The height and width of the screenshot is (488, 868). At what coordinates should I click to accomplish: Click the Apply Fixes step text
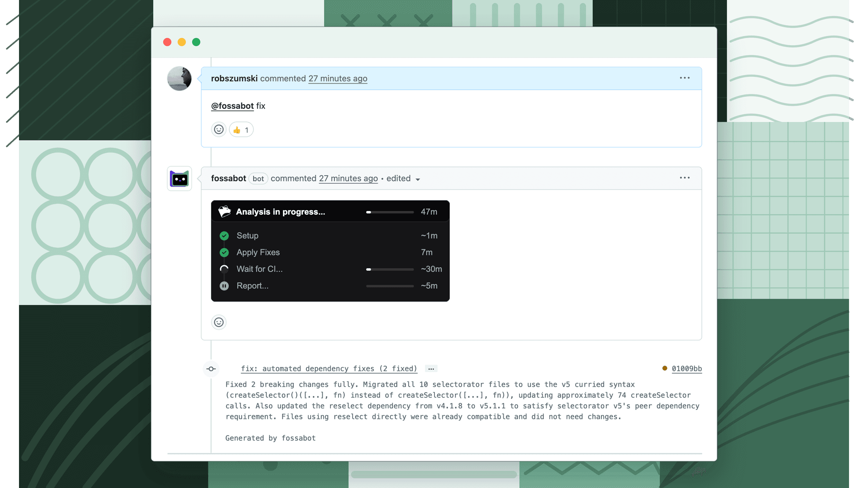(x=258, y=253)
